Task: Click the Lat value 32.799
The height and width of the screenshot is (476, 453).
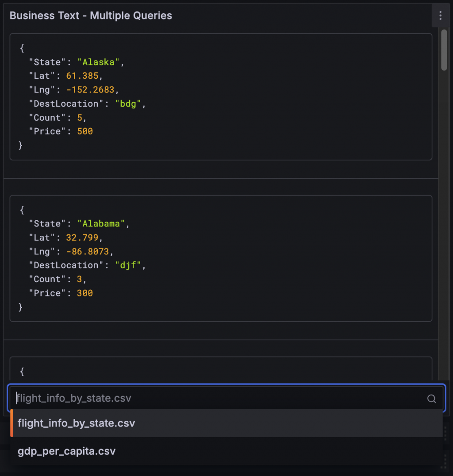Action: pyautogui.click(x=82, y=238)
